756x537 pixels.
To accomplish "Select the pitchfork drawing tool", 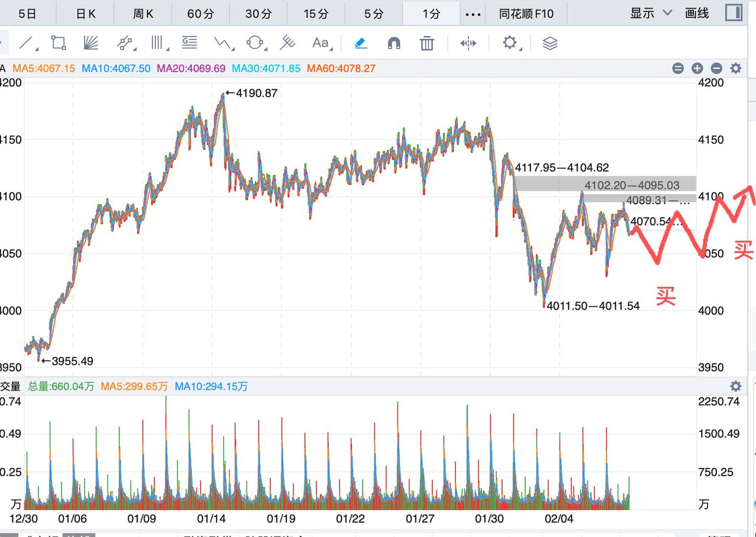I will (x=288, y=42).
